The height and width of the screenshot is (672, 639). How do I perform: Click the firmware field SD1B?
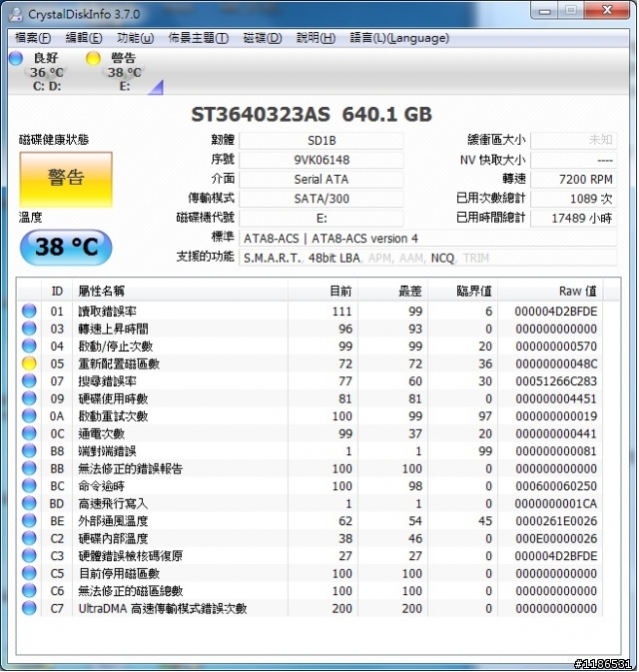(321, 141)
